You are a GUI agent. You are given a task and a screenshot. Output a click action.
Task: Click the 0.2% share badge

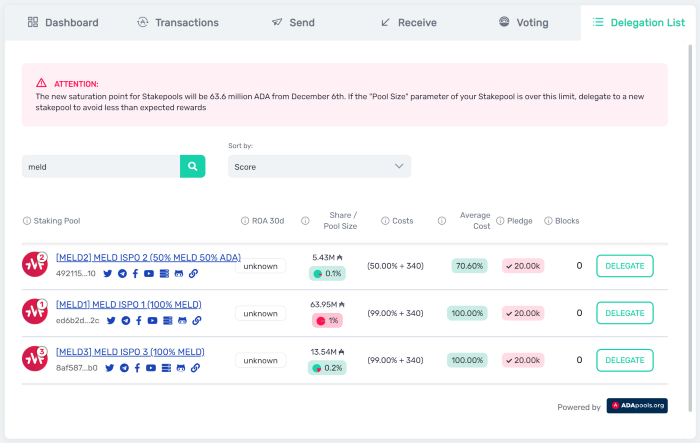click(x=327, y=368)
